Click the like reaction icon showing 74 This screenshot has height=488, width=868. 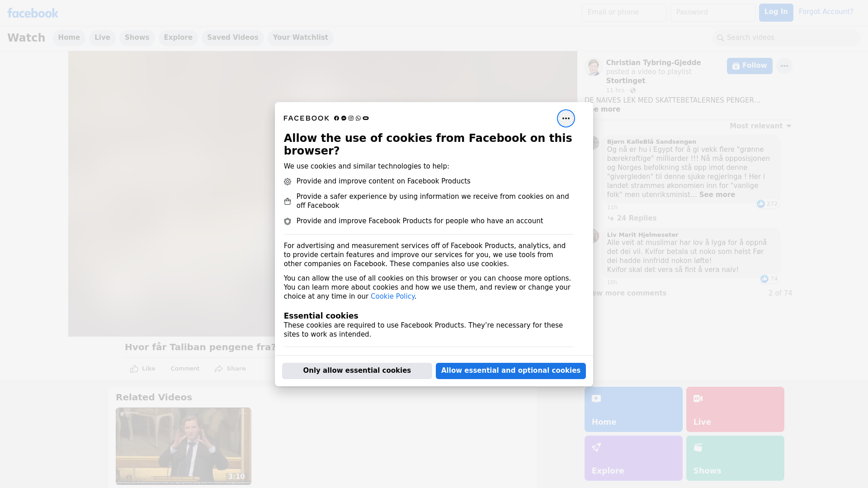764,279
